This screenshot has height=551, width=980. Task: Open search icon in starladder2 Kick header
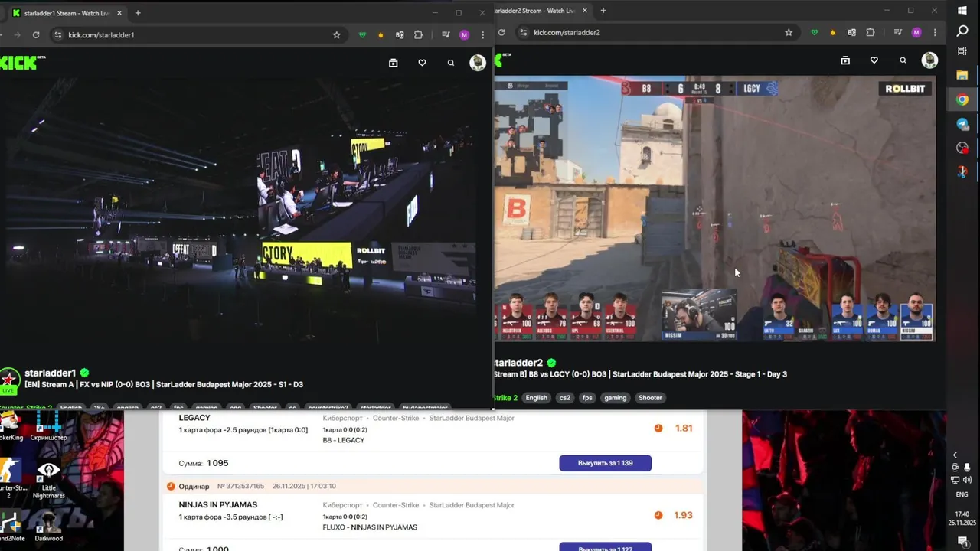pos(903,60)
